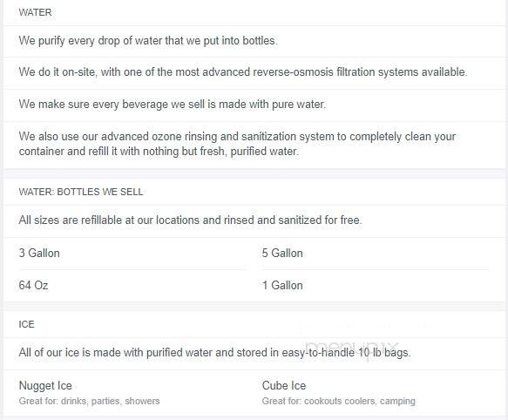Screen dimensions: 508x420
Task: Click the ozone rinsing and sanitization paragraph
Action: point(237,144)
